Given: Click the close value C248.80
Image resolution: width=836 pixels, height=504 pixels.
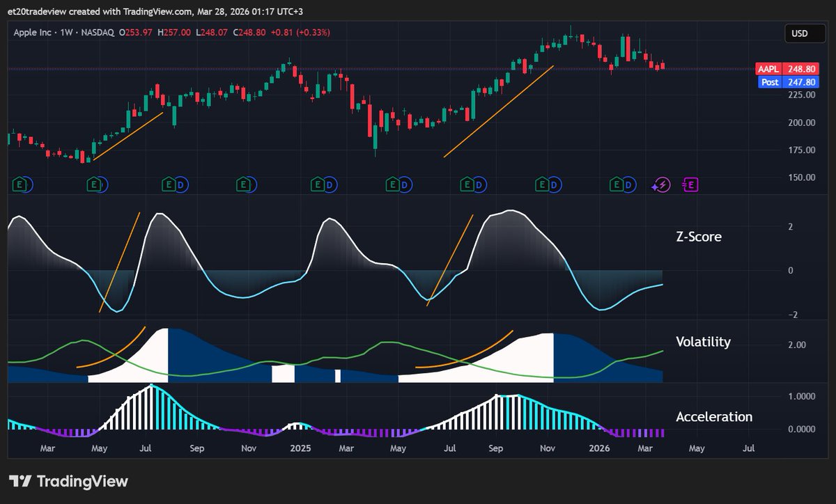Looking at the screenshot, I should (251, 32).
